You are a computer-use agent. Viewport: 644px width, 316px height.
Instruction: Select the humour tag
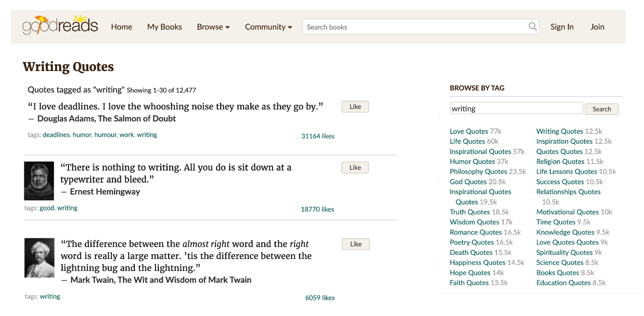[105, 135]
